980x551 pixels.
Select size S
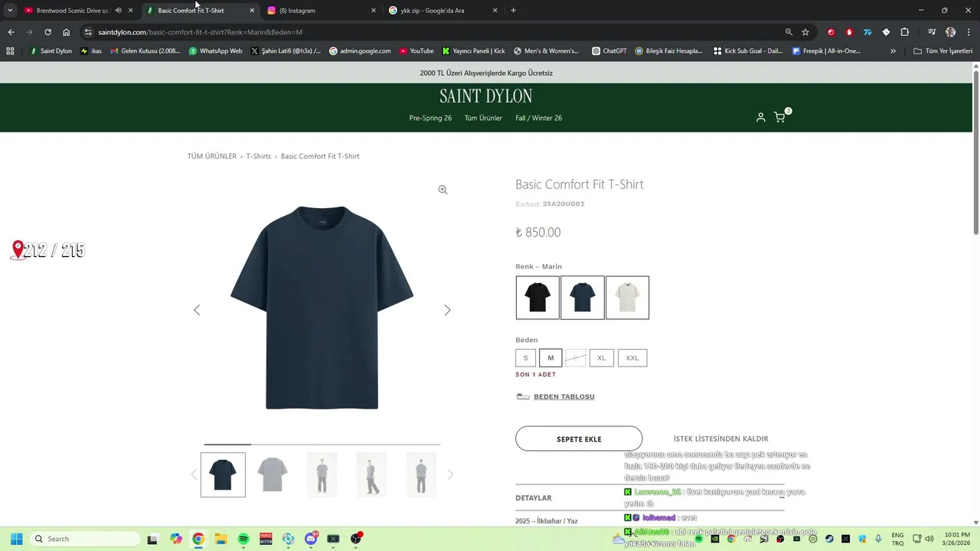click(x=525, y=357)
